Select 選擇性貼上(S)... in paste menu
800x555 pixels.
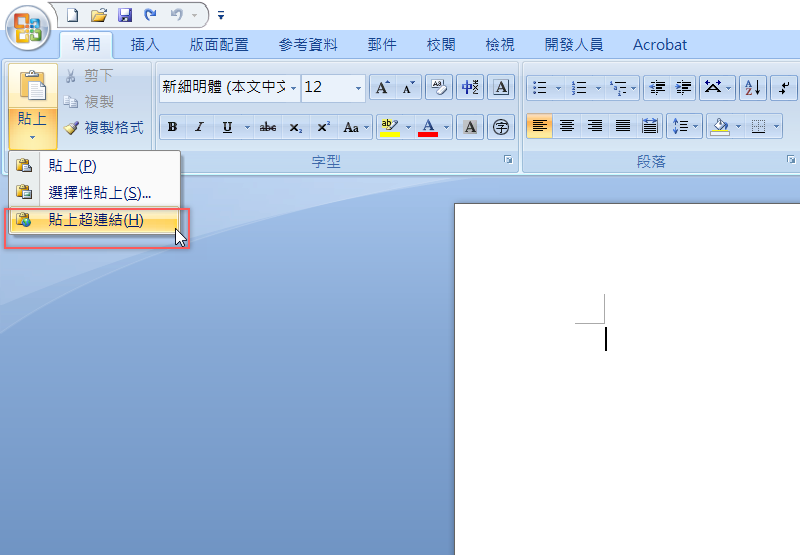[x=99, y=192]
